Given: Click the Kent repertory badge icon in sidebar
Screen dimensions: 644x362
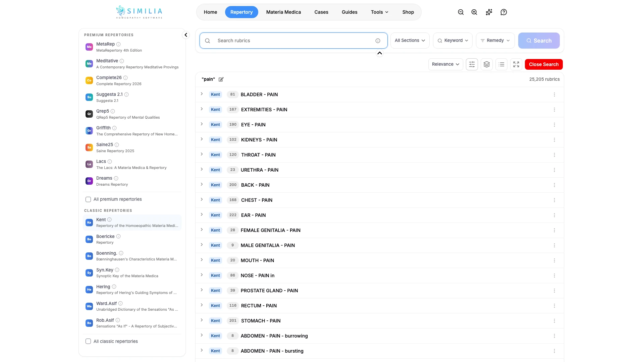Looking at the screenshot, I should [89, 223].
